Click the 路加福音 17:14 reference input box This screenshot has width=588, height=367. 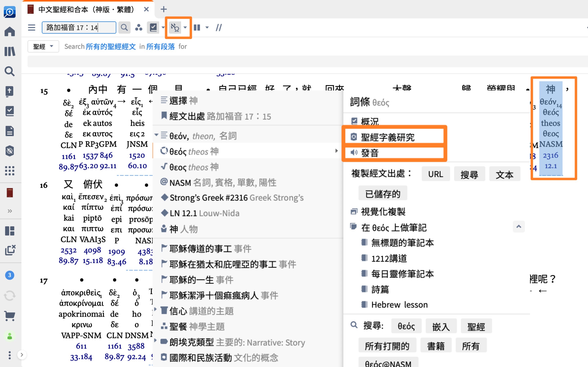click(x=79, y=28)
